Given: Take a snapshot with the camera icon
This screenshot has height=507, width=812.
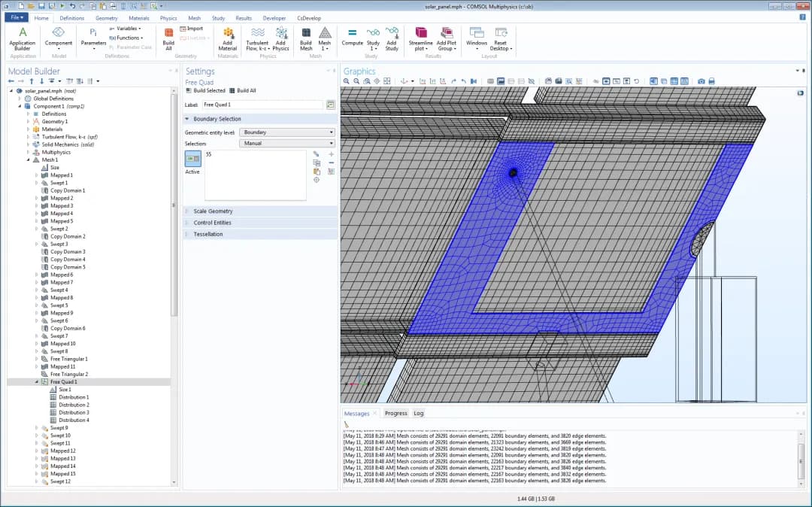Looking at the screenshot, I should (701, 81).
